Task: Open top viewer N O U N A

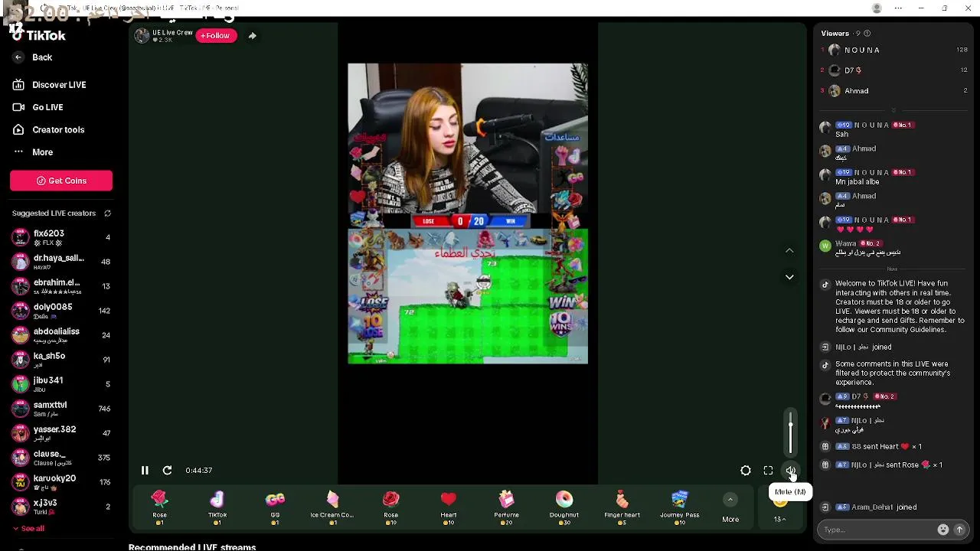Action: (893, 50)
